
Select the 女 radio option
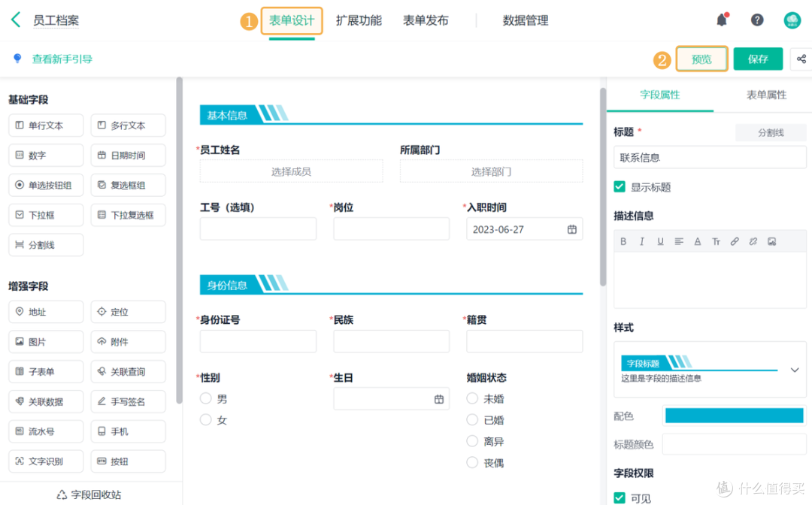(x=205, y=419)
